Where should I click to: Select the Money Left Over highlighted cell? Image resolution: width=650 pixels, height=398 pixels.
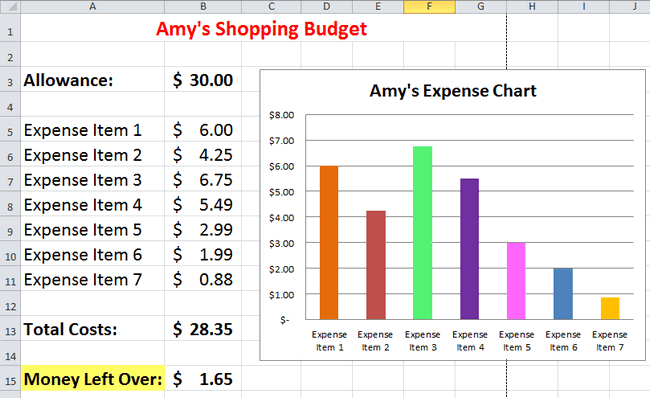coord(92,379)
